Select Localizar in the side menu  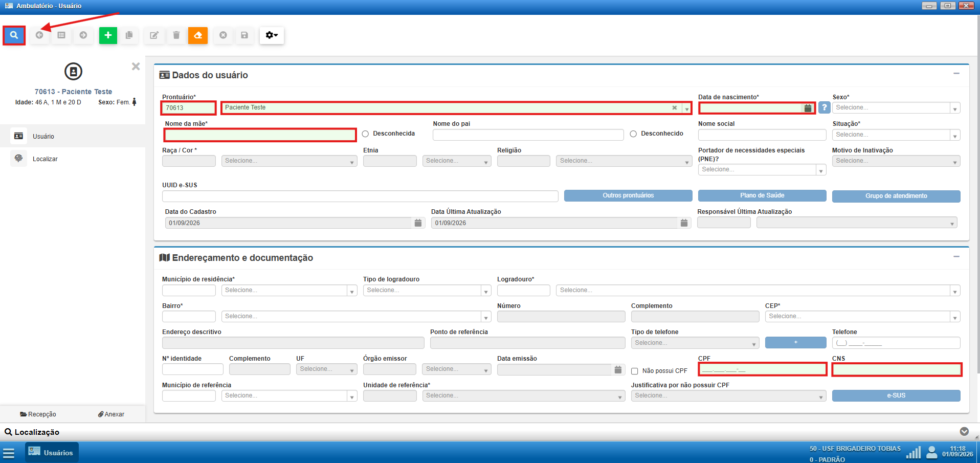[73, 159]
